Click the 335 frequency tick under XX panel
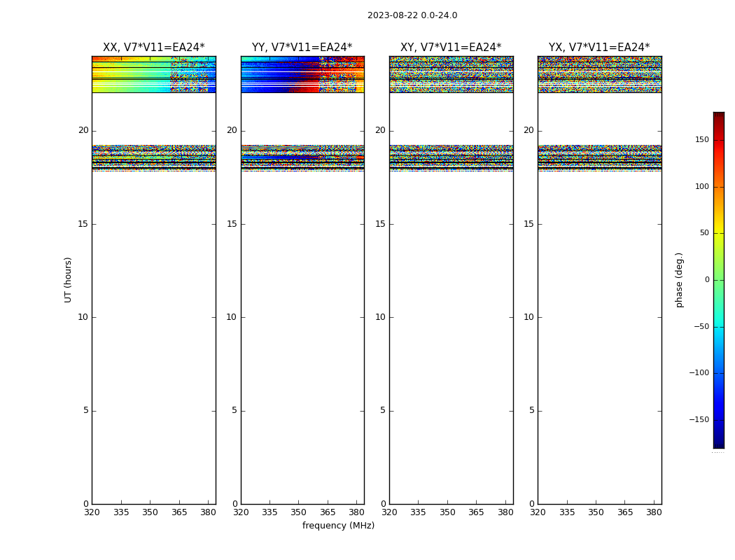This screenshot has width=735, height=560. coord(121,512)
